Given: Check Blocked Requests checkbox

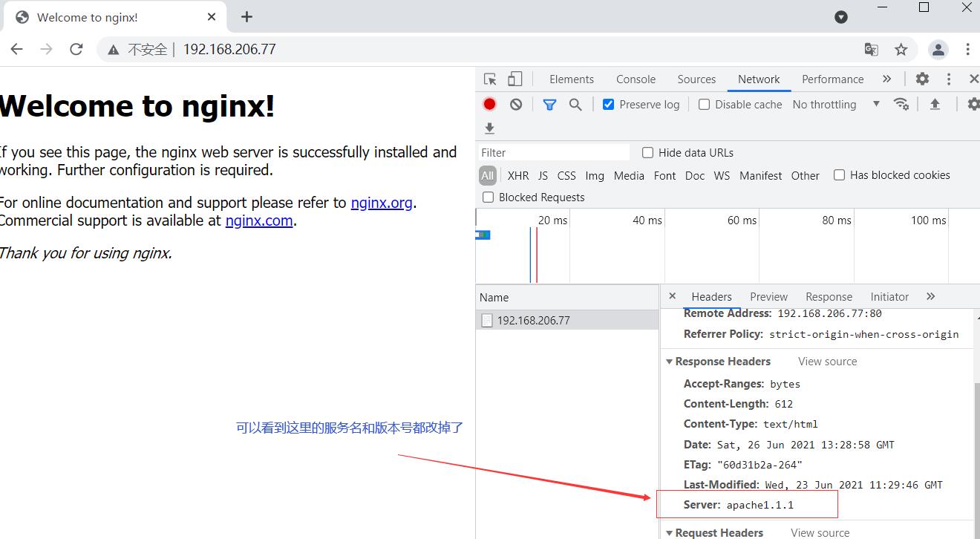Looking at the screenshot, I should tap(488, 197).
